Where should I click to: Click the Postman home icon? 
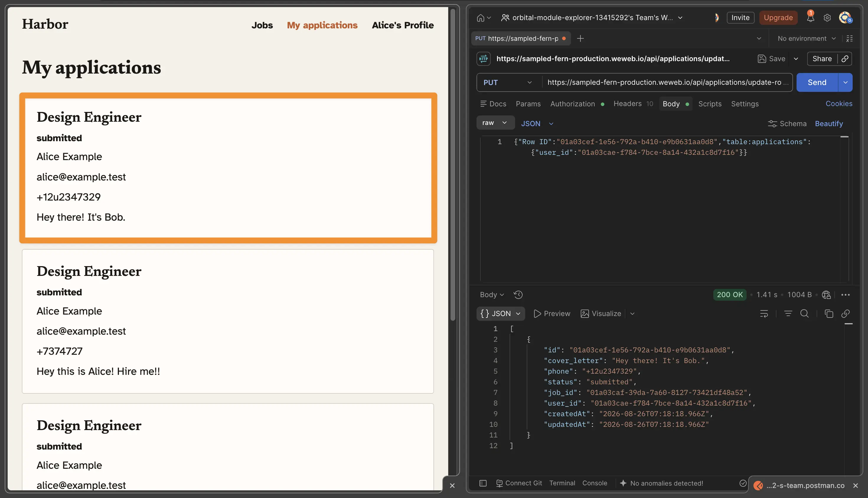pyautogui.click(x=480, y=18)
